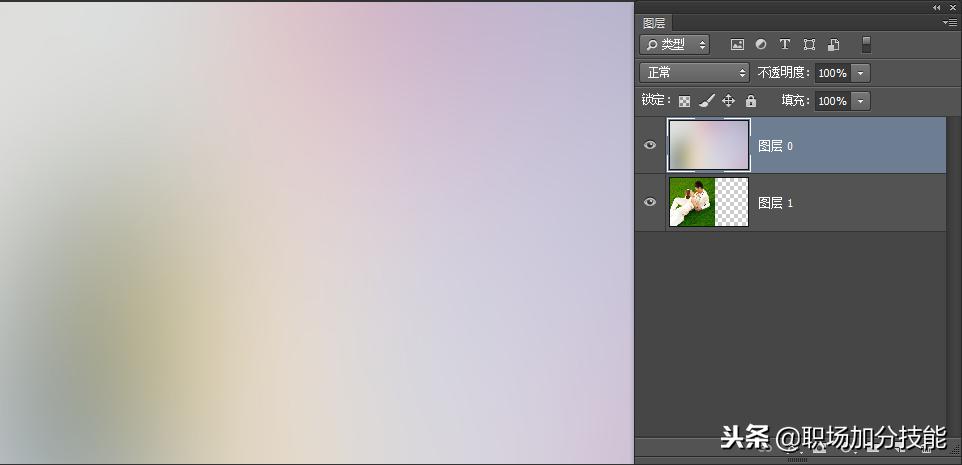
Task: Select the 图层 0 thumbnail
Action: tap(709, 145)
